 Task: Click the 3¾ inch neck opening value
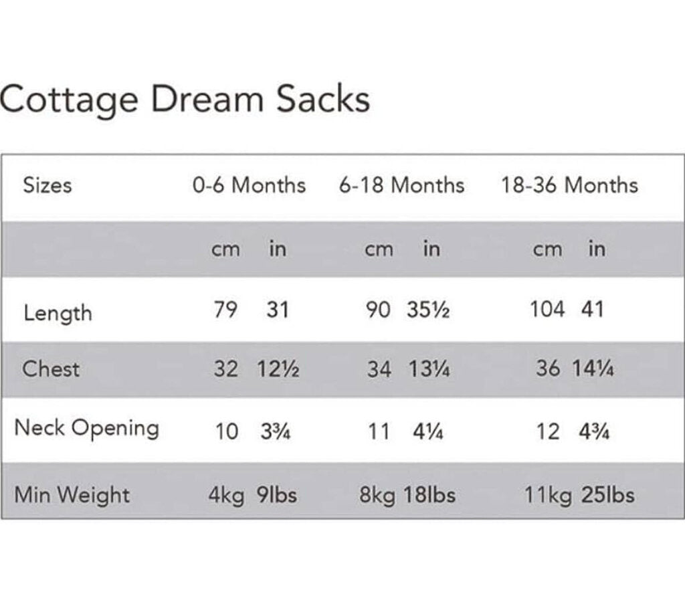tap(276, 431)
